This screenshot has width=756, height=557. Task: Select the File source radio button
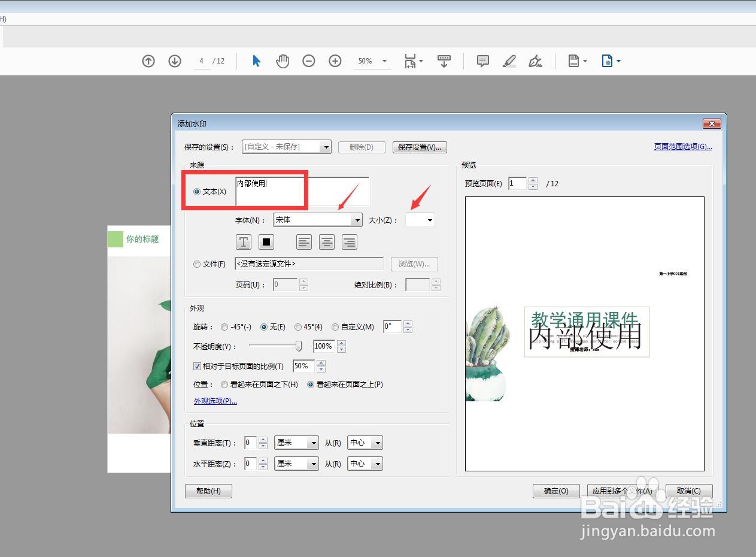(197, 264)
